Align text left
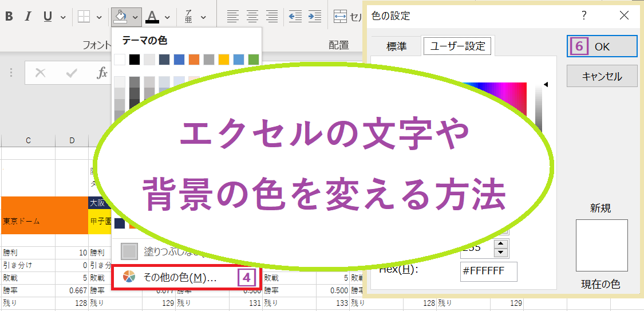 pos(233,17)
